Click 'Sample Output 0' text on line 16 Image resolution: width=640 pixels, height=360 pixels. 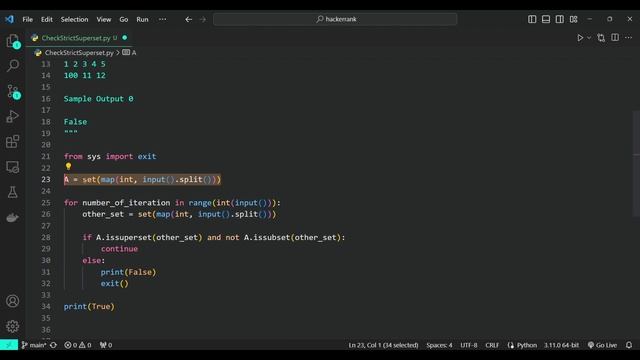pos(98,99)
